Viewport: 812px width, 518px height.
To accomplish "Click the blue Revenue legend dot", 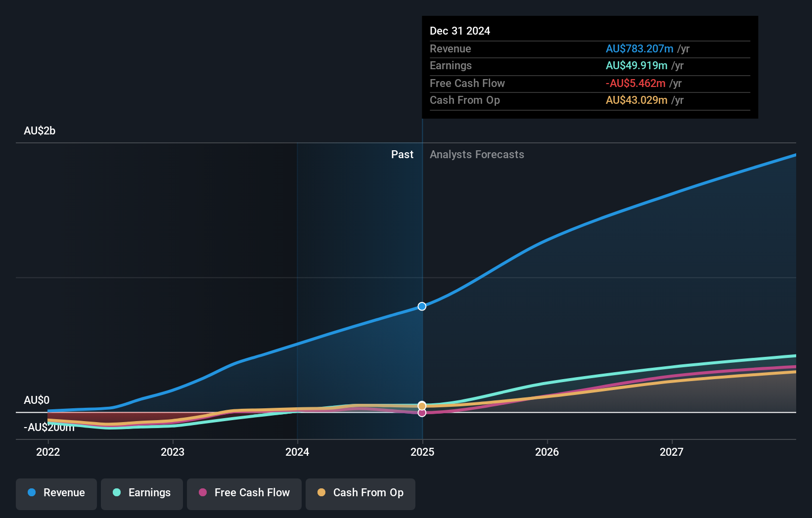I will [32, 492].
